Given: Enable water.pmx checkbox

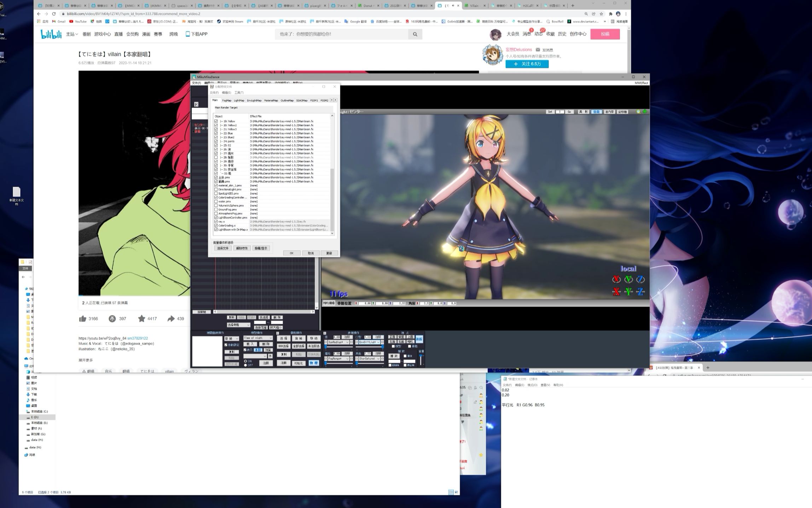Looking at the screenshot, I should tap(216, 201).
